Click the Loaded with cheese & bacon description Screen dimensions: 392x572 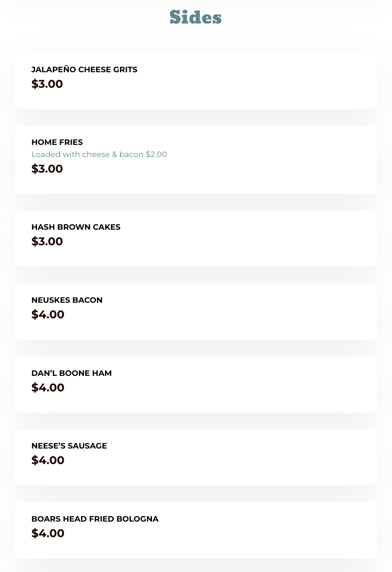tap(99, 155)
